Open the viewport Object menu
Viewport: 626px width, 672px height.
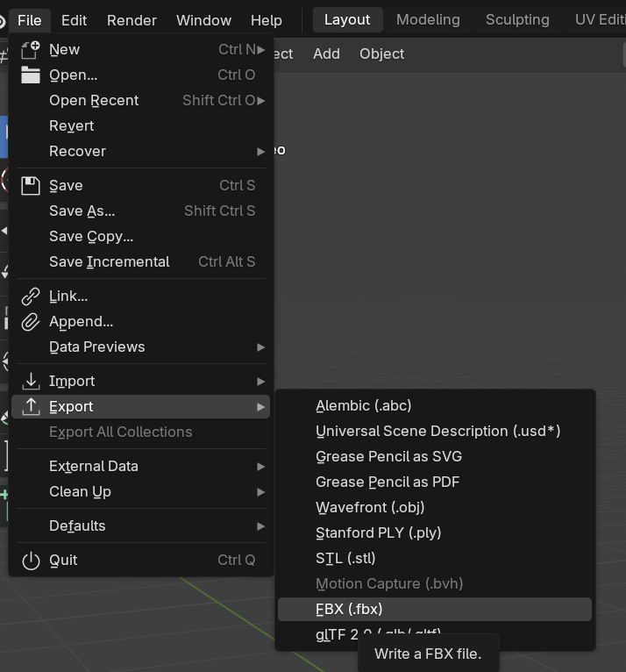(382, 54)
